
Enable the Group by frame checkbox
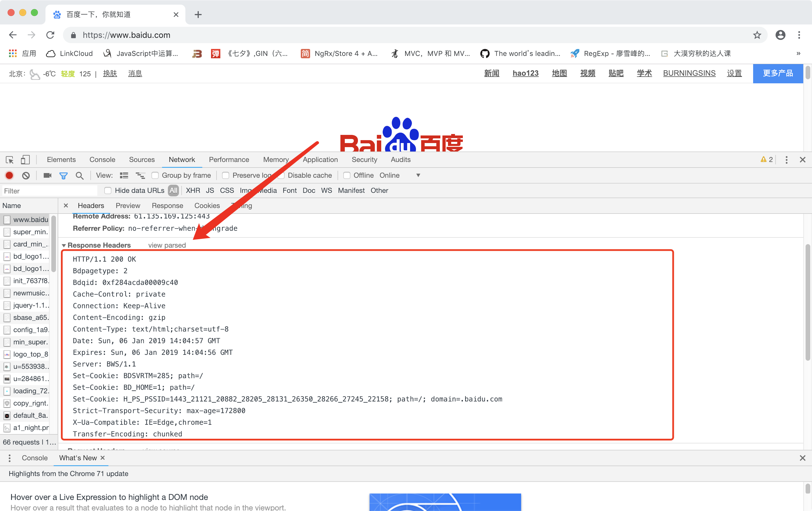(x=155, y=175)
